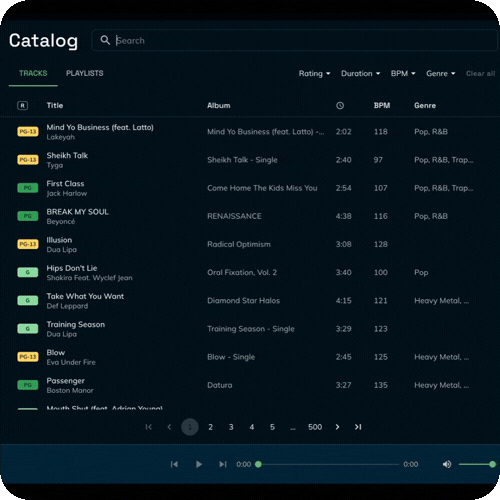The height and width of the screenshot is (500, 500).
Task: Click the album Come Home The Kids Miss You
Action: click(x=262, y=188)
